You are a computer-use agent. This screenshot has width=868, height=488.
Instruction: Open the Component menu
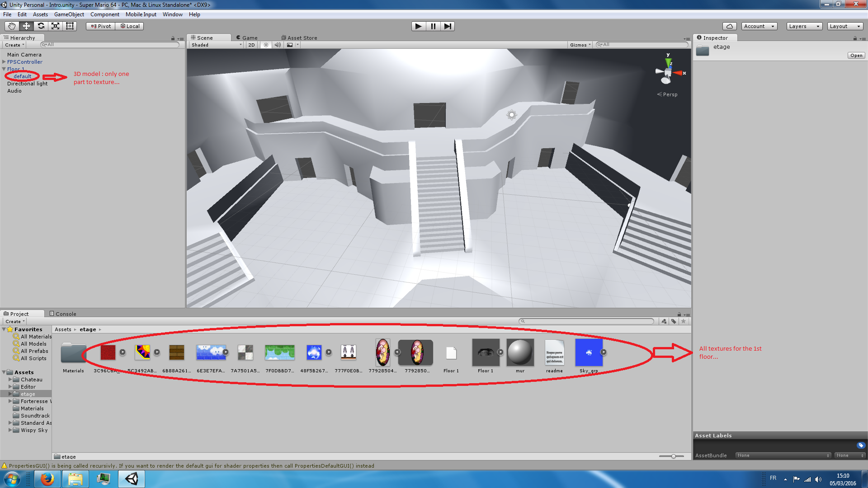pyautogui.click(x=104, y=14)
